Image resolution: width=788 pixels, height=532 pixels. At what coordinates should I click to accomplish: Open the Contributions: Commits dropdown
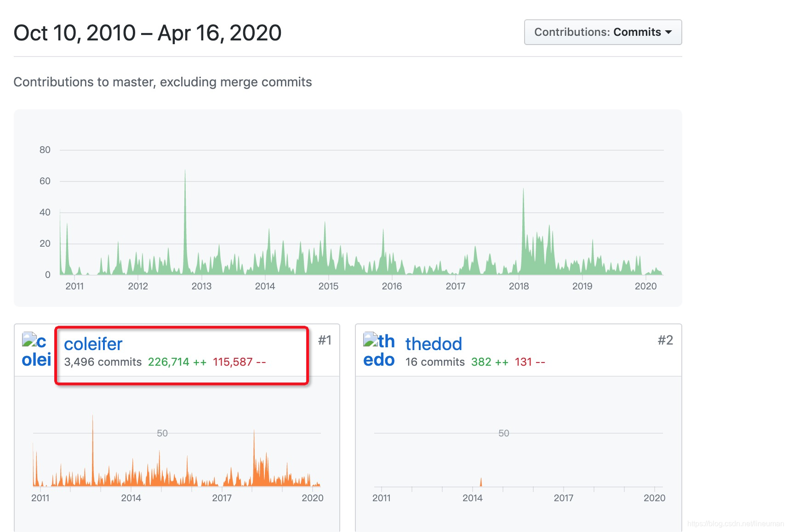click(x=603, y=32)
